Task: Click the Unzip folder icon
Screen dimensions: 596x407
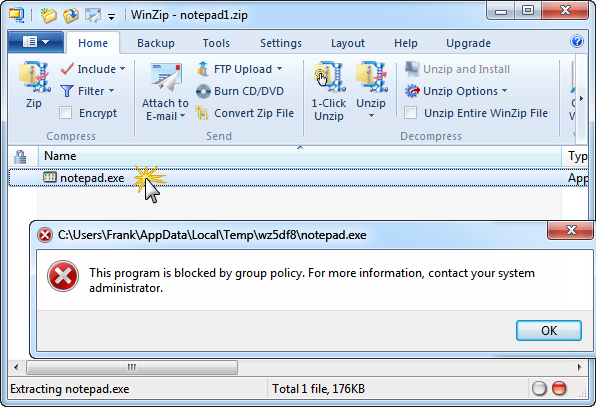Action: pyautogui.click(x=371, y=78)
